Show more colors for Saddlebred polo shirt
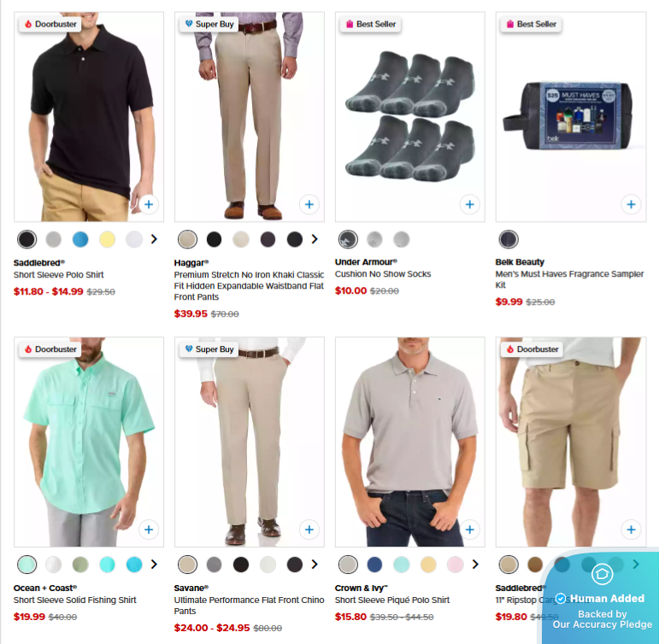Image resolution: width=659 pixels, height=644 pixels. point(154,239)
